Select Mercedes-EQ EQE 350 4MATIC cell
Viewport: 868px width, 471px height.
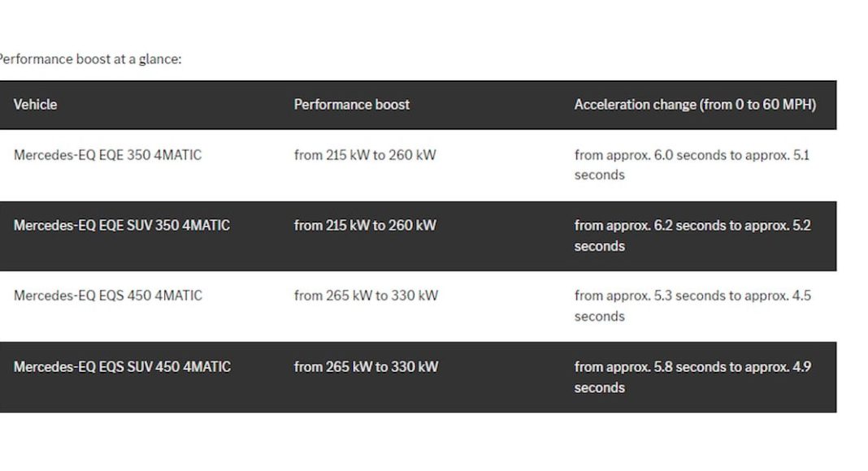tap(107, 155)
